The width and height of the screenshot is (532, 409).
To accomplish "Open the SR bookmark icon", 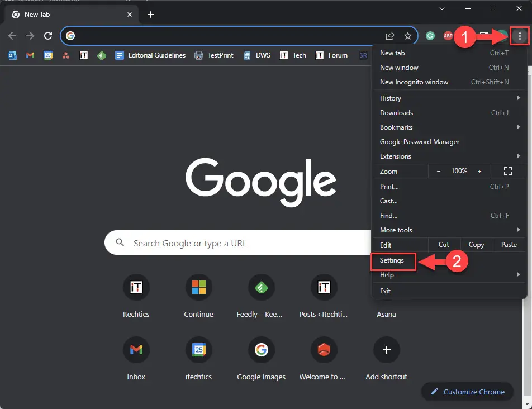I will pyautogui.click(x=363, y=55).
